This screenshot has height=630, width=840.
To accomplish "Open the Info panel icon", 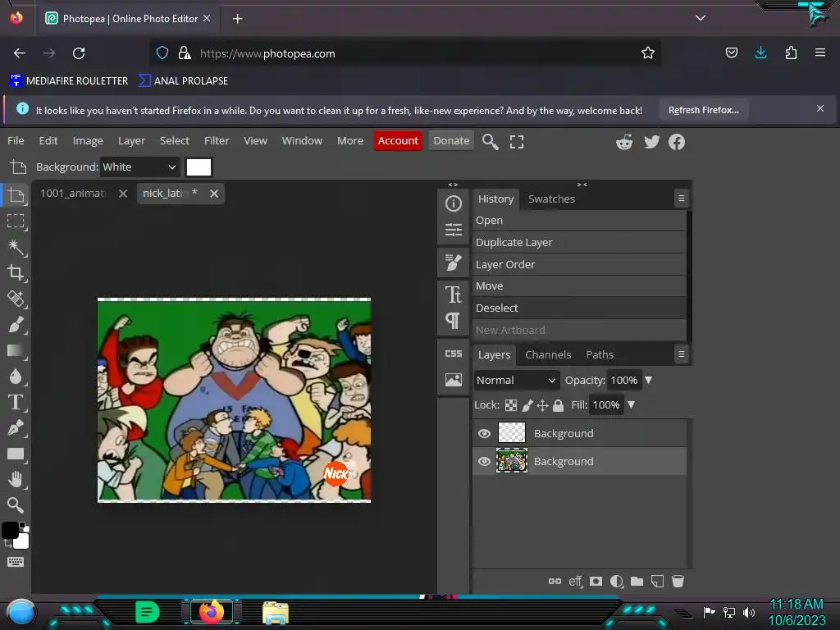I will [453, 203].
